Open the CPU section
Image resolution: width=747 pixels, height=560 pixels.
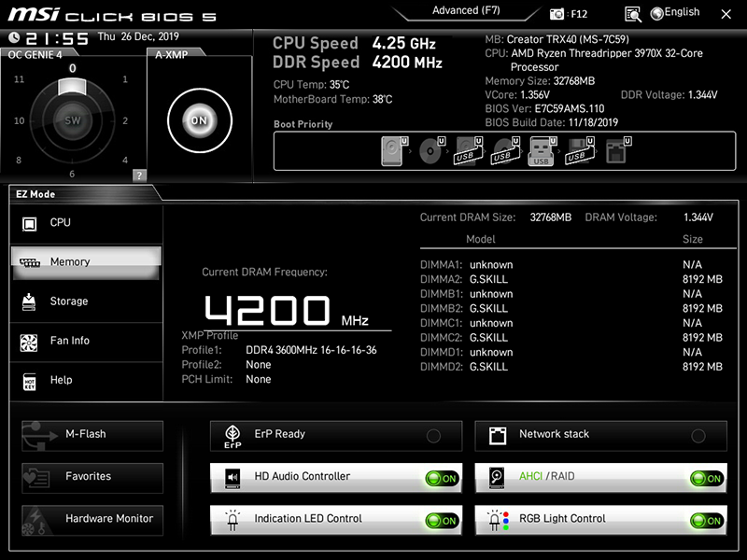coord(86,223)
